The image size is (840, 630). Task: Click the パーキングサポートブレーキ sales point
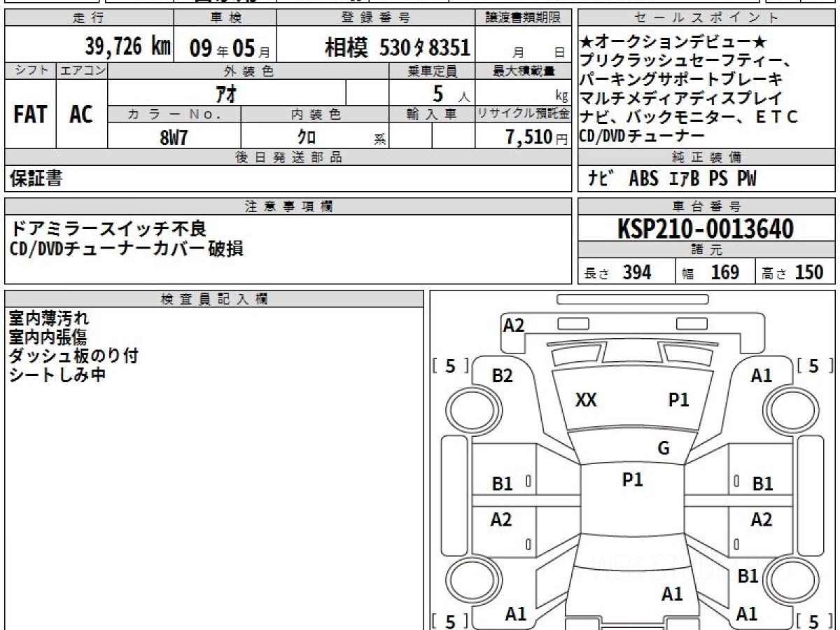coord(680,80)
